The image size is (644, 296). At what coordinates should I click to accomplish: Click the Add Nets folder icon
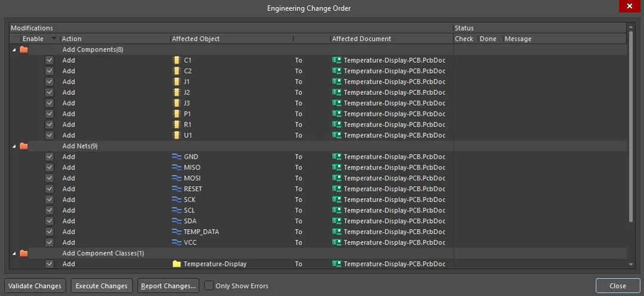coord(24,146)
